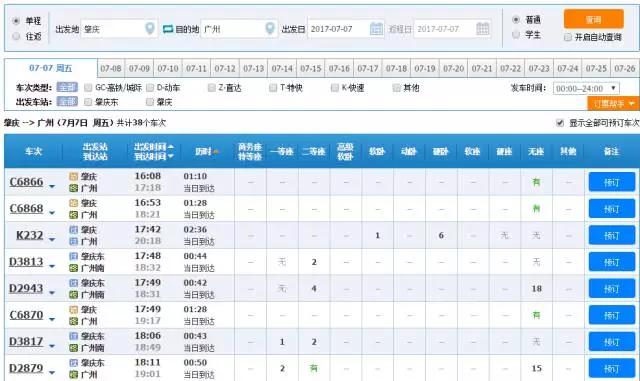Viewport: 640px width, 381px height.
Task: Click the 出发日 date input field
Action: click(x=346, y=29)
